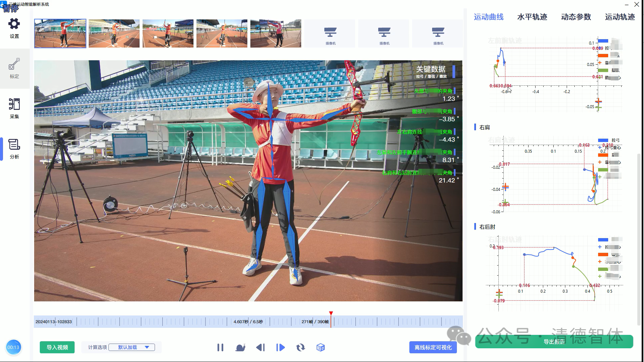This screenshot has height=362, width=644.
Task: Pause the video playback
Action: [x=220, y=348]
